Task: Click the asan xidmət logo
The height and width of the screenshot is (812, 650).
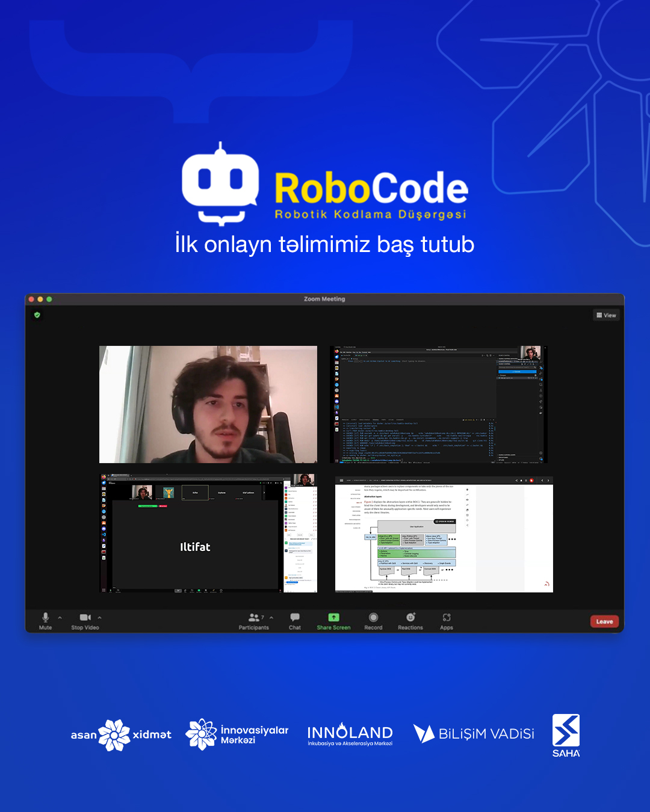Action: pos(121,735)
